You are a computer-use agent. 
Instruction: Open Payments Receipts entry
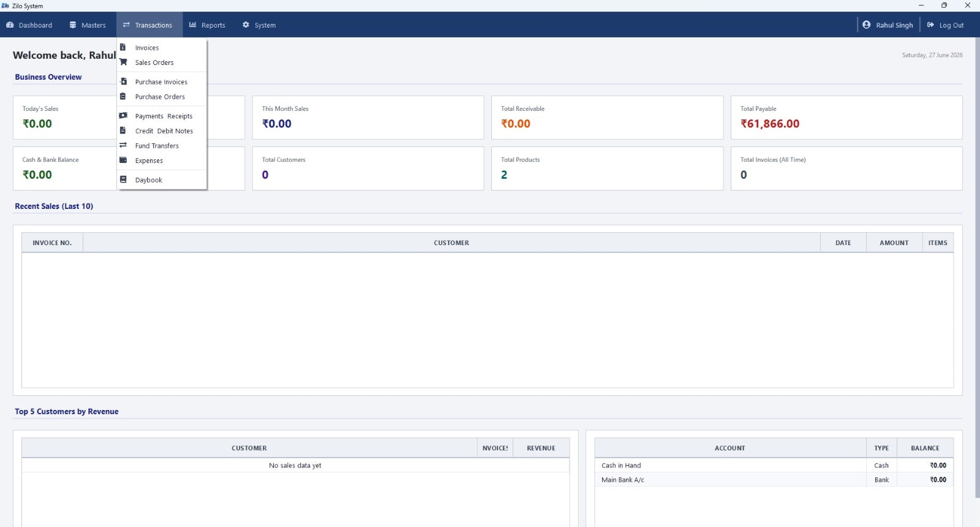point(162,116)
